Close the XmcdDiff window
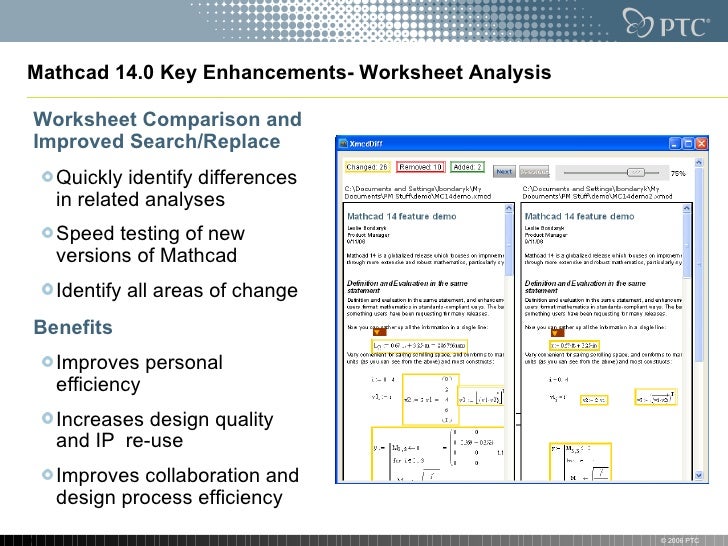 pyautogui.click(x=702, y=143)
